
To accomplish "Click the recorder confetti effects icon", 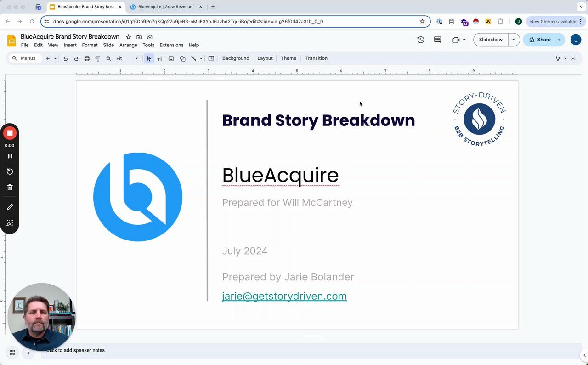I will click(10, 223).
